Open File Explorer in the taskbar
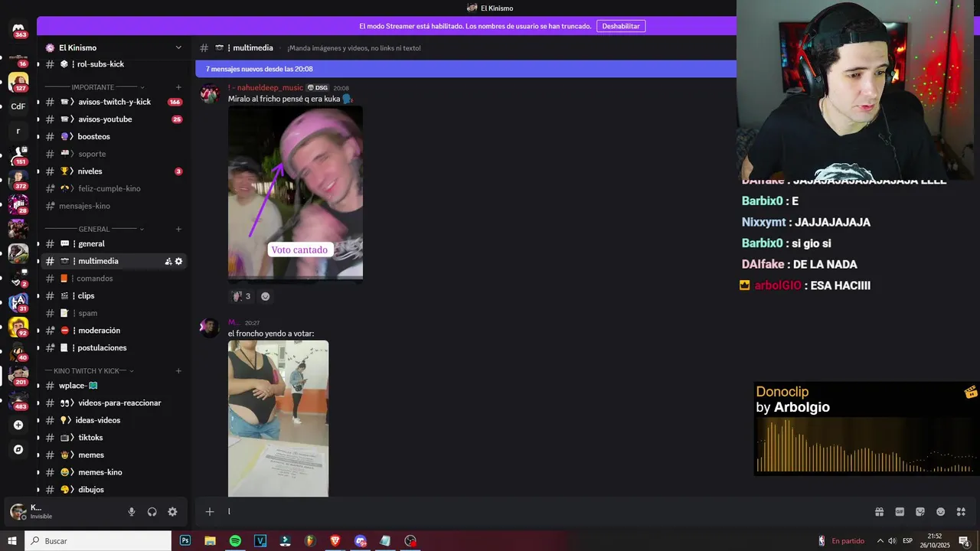 [x=210, y=540]
